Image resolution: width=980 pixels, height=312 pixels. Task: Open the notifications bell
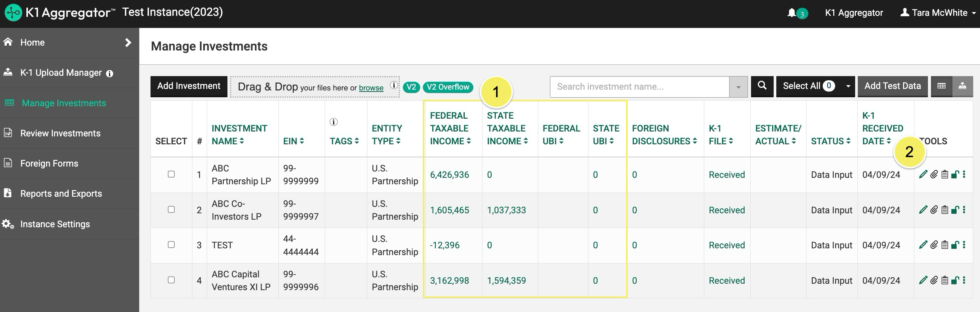[792, 13]
